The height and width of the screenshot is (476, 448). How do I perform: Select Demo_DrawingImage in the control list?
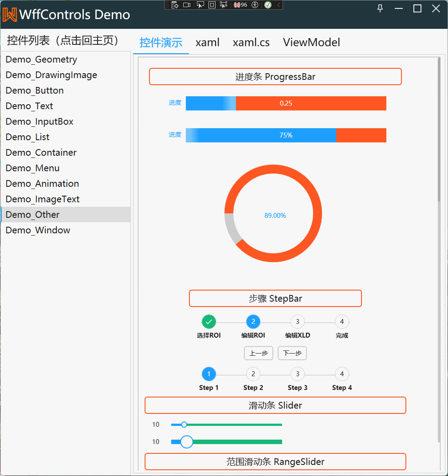pos(66,75)
